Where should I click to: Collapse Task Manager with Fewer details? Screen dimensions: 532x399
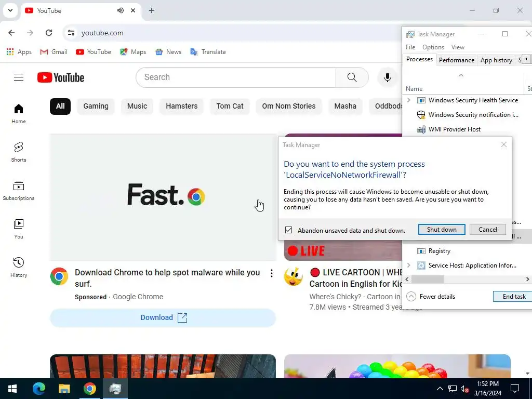[431, 297]
